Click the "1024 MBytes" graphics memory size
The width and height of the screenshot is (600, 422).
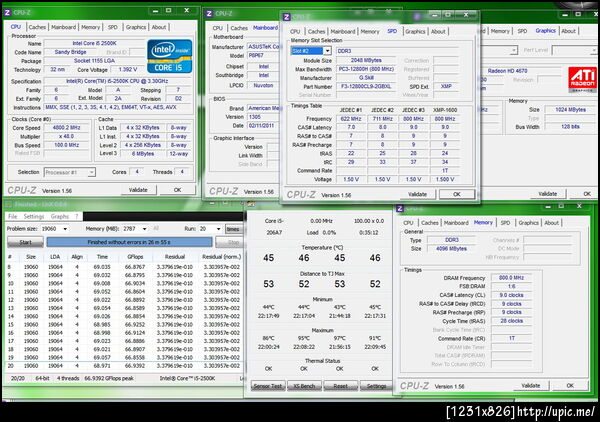pyautogui.click(x=570, y=110)
